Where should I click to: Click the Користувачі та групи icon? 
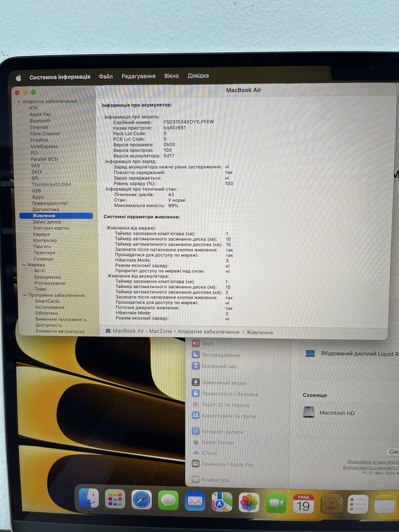[x=196, y=415]
